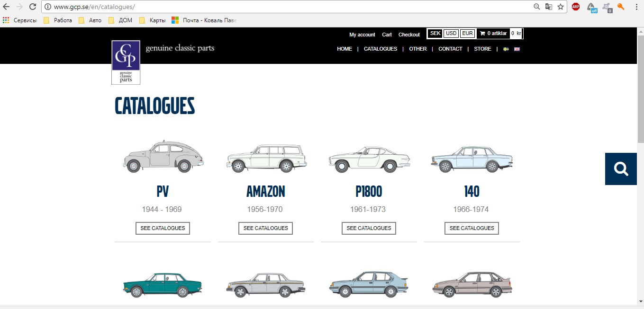Open the Chrome three-dot menu

click(x=636, y=7)
